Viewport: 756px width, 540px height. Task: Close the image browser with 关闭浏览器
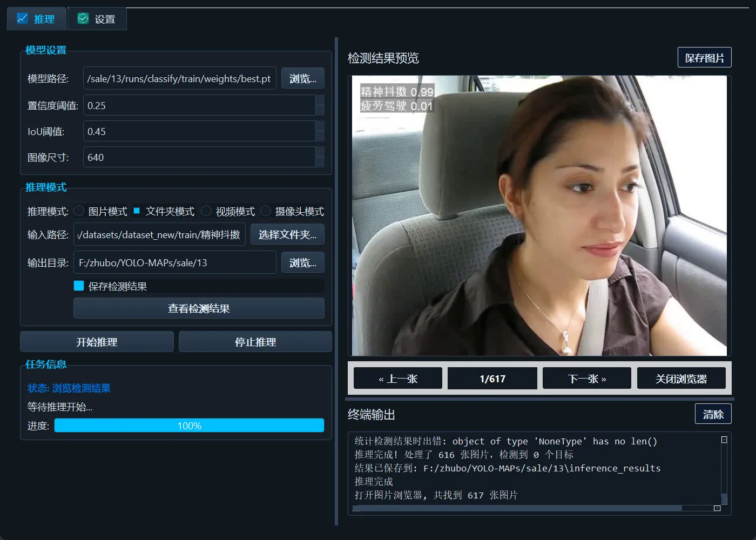(x=681, y=378)
